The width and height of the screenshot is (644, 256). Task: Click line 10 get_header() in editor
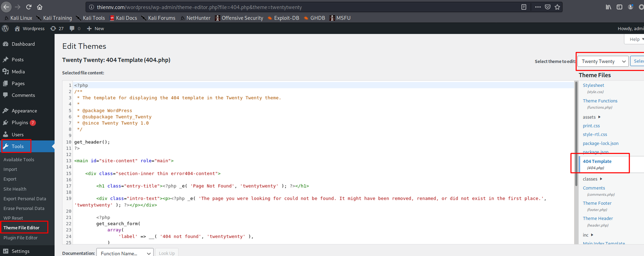pos(92,142)
